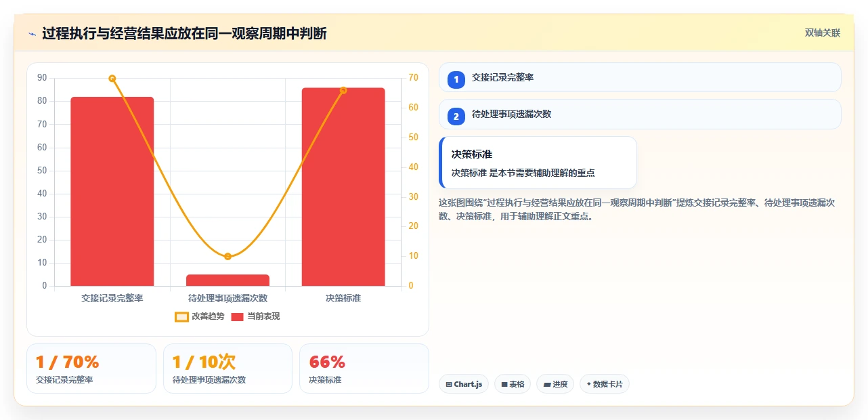Viewport: 868px width, 420px height.
Task: Click the number 1 badge icon
Action: click(x=456, y=79)
